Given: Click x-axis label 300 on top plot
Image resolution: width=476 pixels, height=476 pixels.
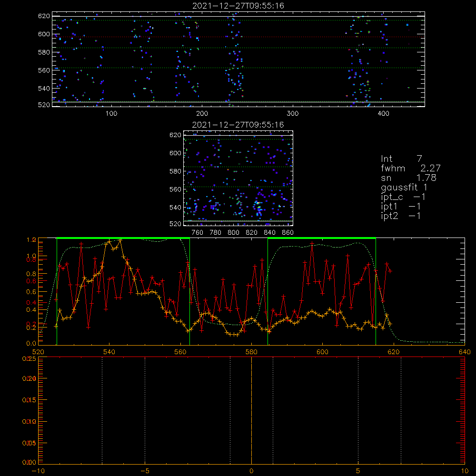Looking at the screenshot, I should [293, 114].
